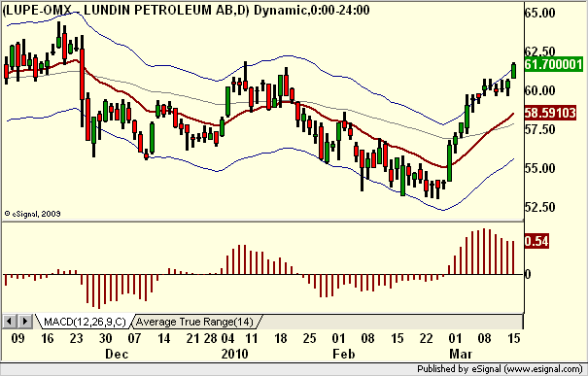Click the date 09 on the time axis
This screenshot has height=376, width=588.
(x=17, y=338)
